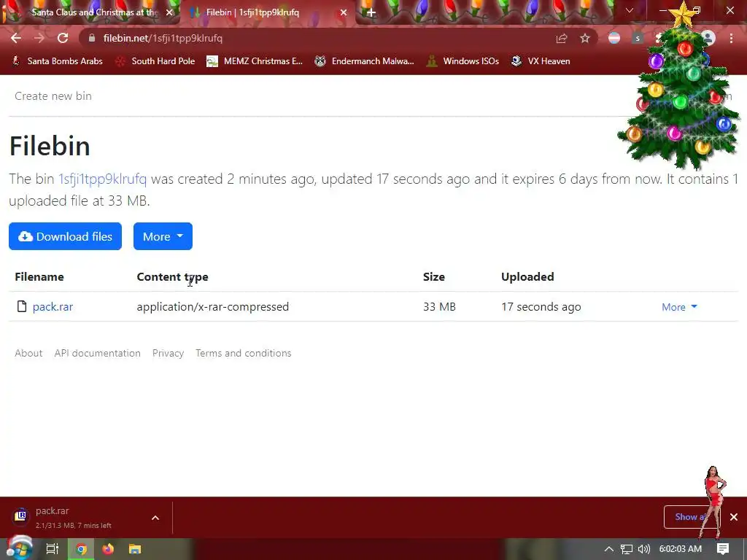Click the share page icon in the address bar
Image resolution: width=747 pixels, height=560 pixels.
coord(562,38)
